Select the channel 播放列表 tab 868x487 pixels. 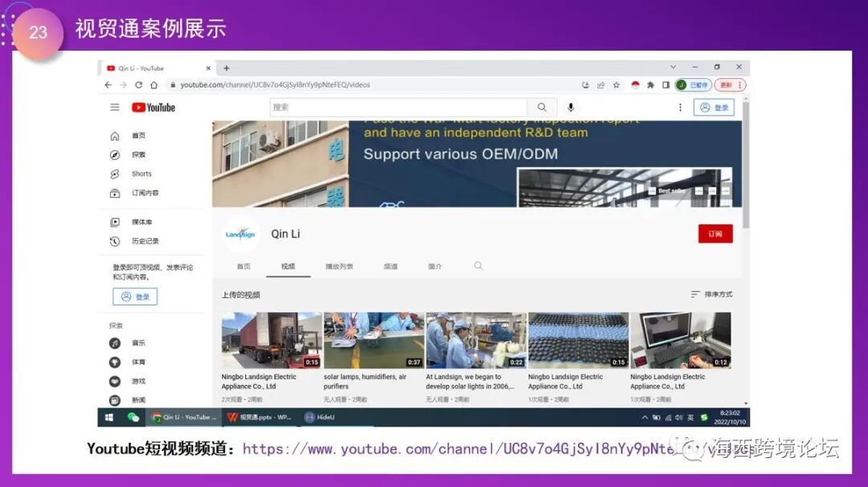(x=339, y=266)
